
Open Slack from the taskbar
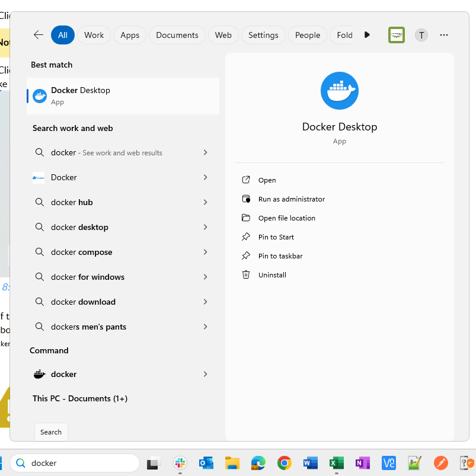pos(180,463)
